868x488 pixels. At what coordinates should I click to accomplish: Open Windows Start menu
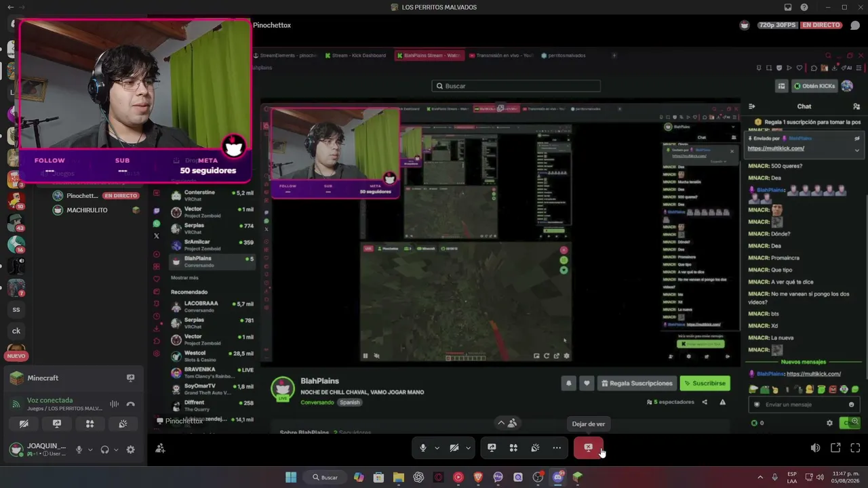[x=291, y=477]
